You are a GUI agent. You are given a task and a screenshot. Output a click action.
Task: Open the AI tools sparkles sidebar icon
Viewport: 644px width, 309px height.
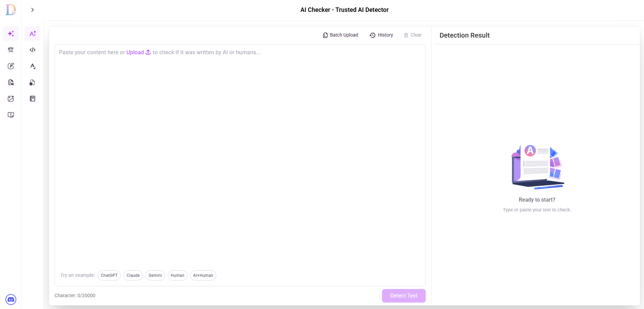(x=11, y=34)
